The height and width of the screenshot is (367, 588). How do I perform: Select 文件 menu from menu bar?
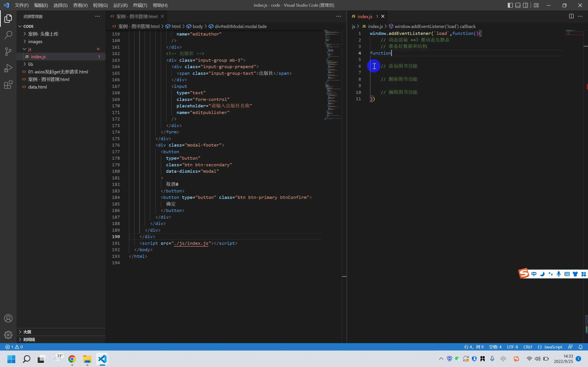click(22, 5)
